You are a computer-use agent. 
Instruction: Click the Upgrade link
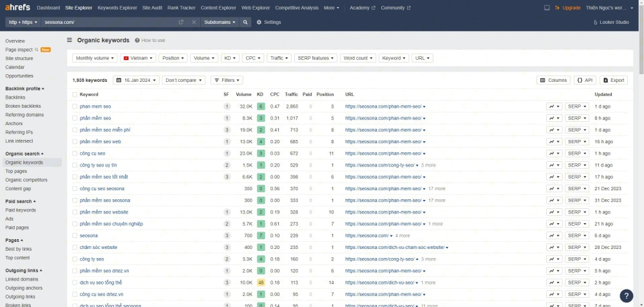pos(567,8)
